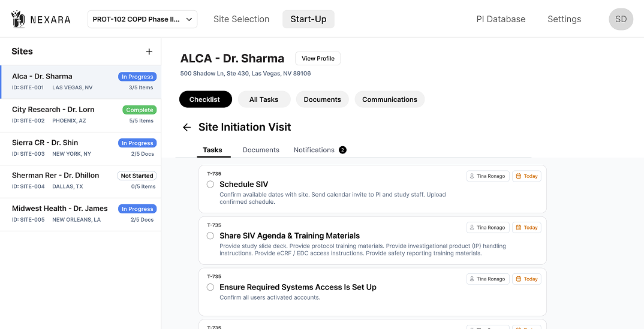The width and height of the screenshot is (644, 329).
Task: Click the Nexara logo icon
Action: [x=18, y=19]
